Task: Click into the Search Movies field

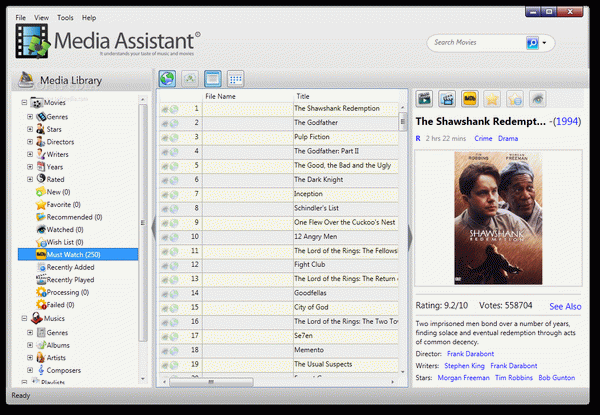Action: (x=478, y=42)
